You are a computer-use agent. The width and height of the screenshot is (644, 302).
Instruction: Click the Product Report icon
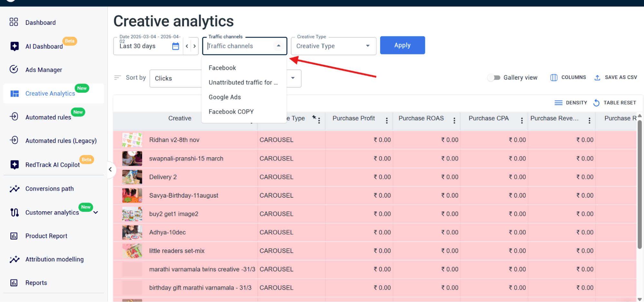click(14, 236)
